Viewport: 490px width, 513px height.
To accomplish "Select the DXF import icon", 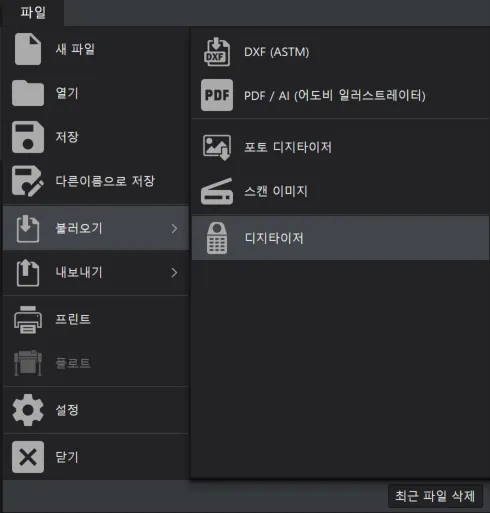I will [x=217, y=52].
